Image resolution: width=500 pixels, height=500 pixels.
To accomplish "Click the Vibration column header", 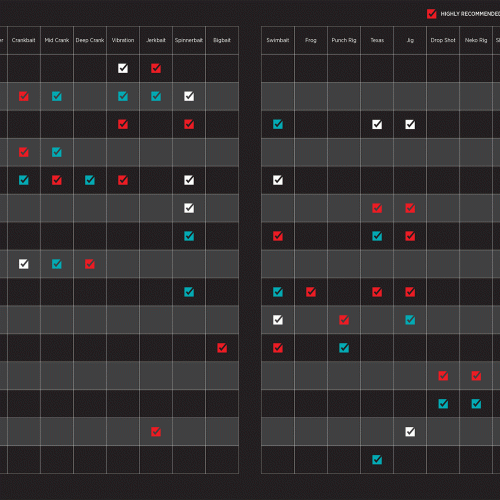I will click(123, 40).
